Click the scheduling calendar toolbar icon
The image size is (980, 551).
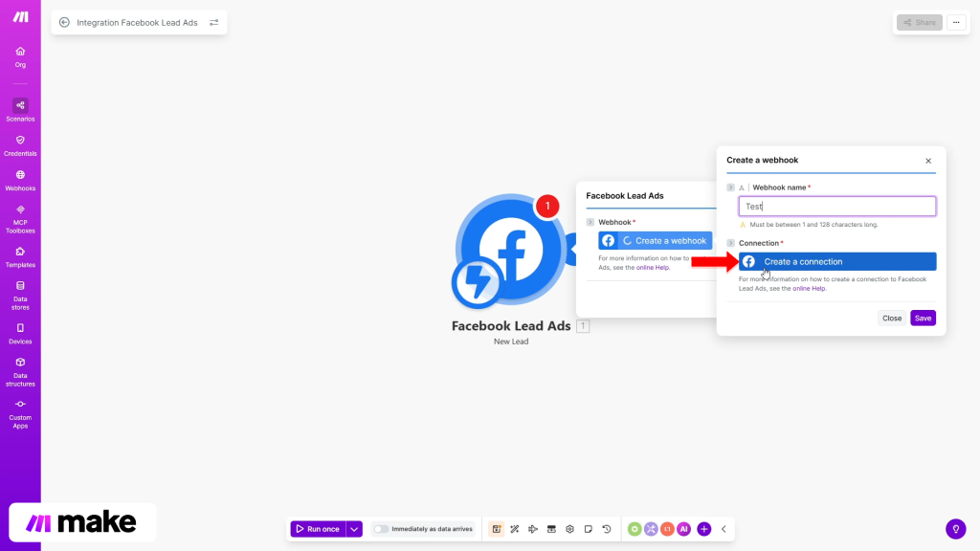point(497,529)
